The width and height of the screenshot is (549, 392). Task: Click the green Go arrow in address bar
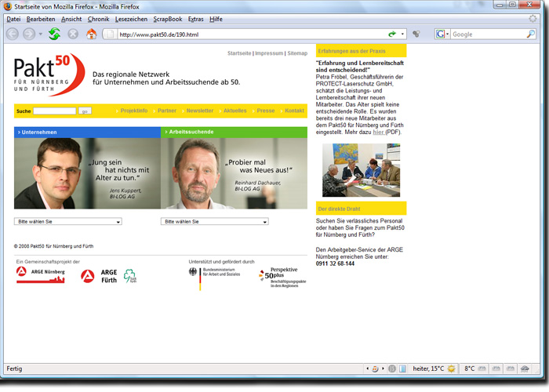[x=392, y=34]
